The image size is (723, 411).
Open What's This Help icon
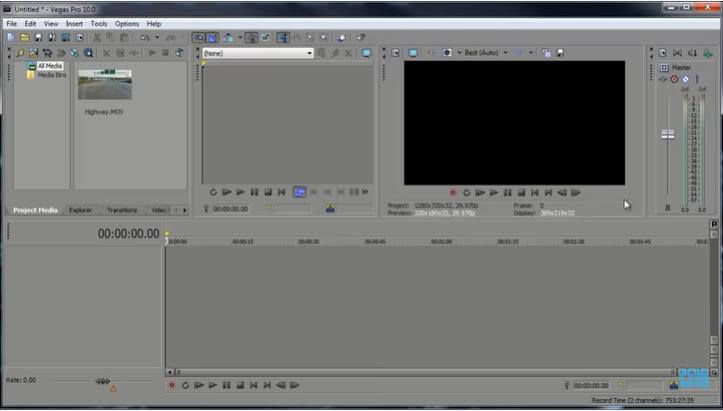click(x=361, y=38)
